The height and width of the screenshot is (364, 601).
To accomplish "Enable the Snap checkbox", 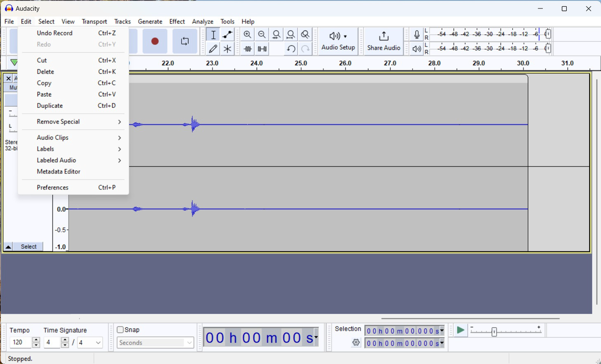I will 120,330.
